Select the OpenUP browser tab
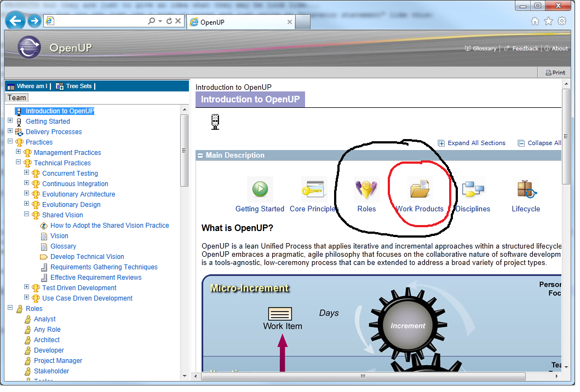Image resolution: width=580 pixels, height=392 pixels. 241,22
